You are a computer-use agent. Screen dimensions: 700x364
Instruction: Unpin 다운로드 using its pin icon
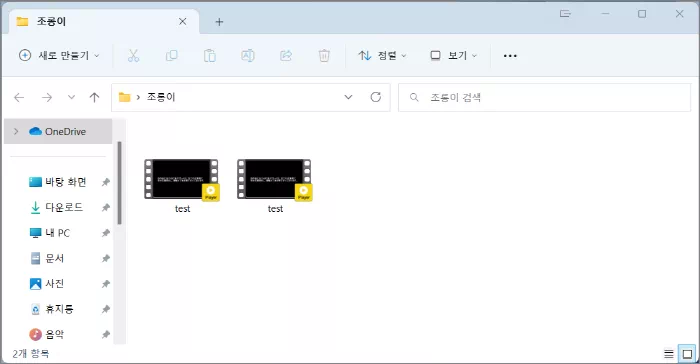pos(105,208)
